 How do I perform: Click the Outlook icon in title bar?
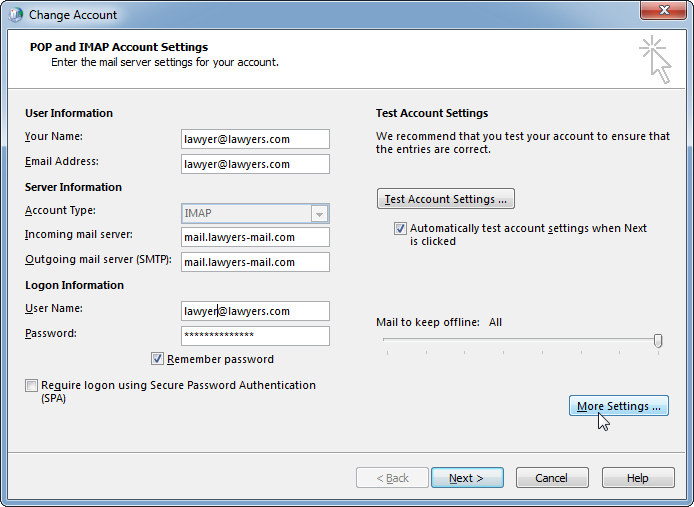point(15,15)
